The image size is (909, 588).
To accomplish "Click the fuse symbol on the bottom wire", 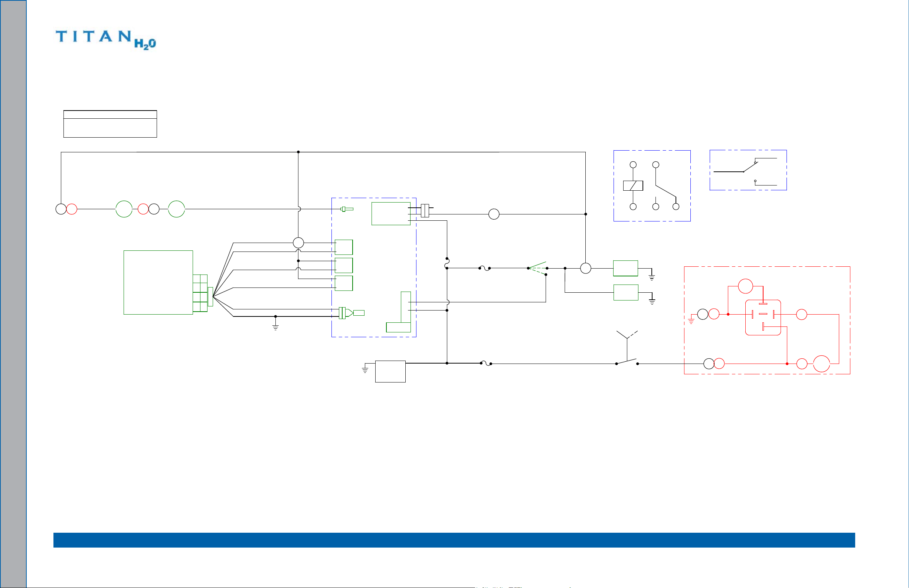I will [486, 364].
